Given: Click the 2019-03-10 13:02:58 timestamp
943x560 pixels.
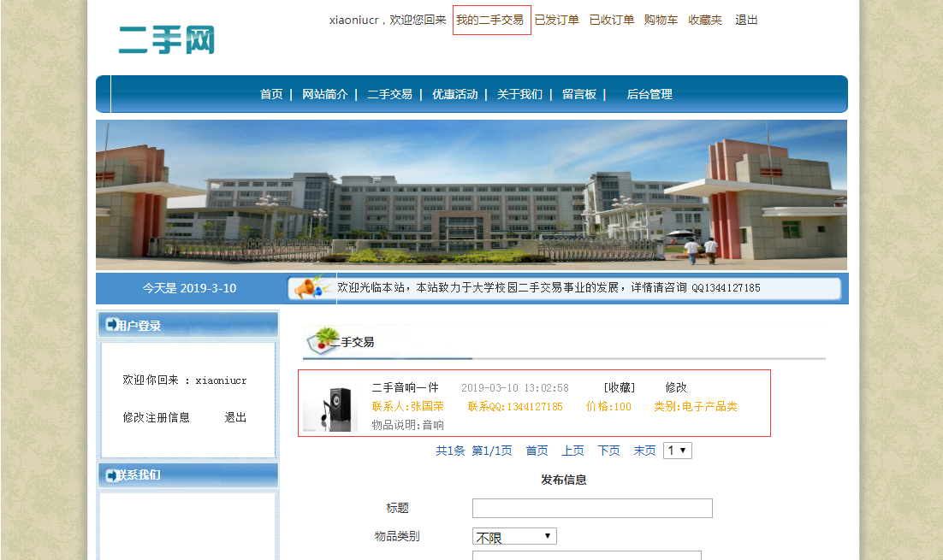Looking at the screenshot, I should (x=515, y=388).
